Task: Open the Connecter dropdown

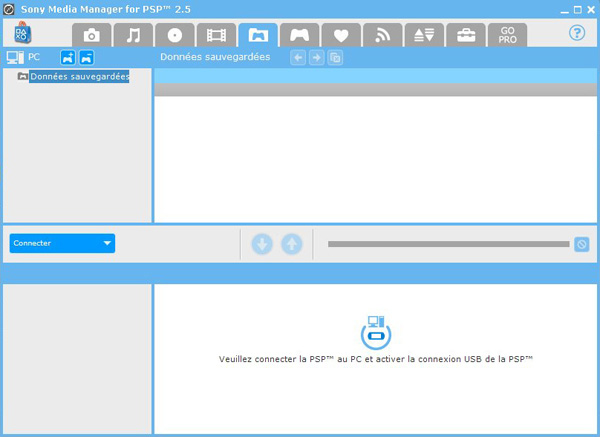Action: coord(62,243)
